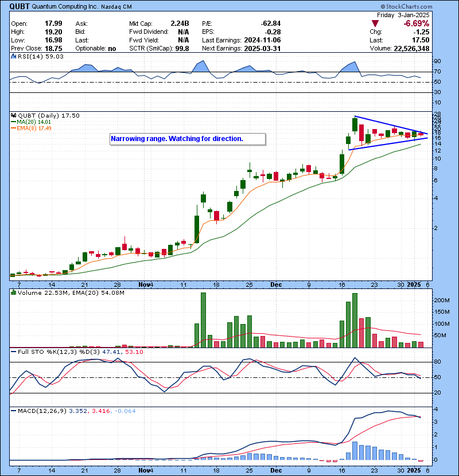Click the QUBT (Daily) 17.50 chart label
459x476 pixels.
49,116
